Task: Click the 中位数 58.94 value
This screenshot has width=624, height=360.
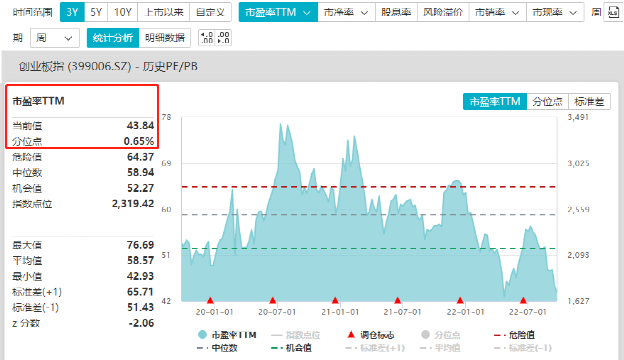Action: click(x=140, y=173)
